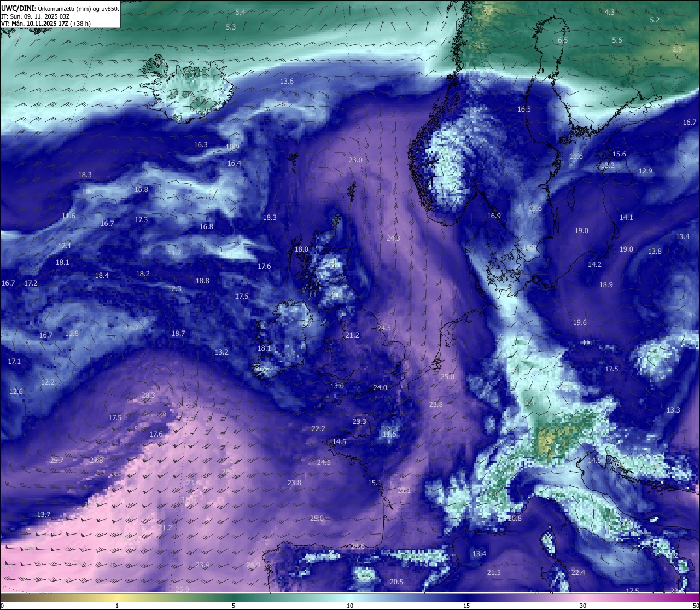700x610 pixels.
Task: Click the 19.6 value label
Action: click(x=580, y=322)
